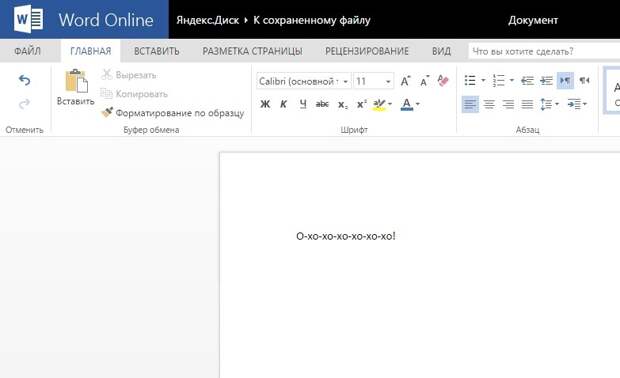
Task: Click Format Painter brush icon
Action: 107,113
